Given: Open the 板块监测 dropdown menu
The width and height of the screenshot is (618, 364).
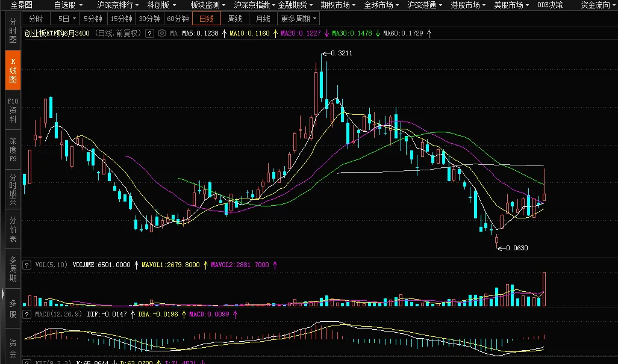Looking at the screenshot, I should [x=208, y=5].
